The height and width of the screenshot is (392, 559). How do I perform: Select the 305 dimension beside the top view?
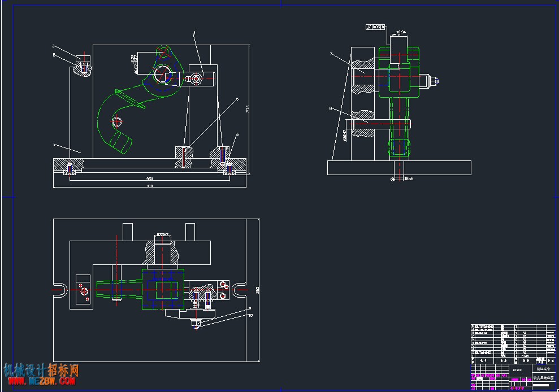tap(257, 290)
